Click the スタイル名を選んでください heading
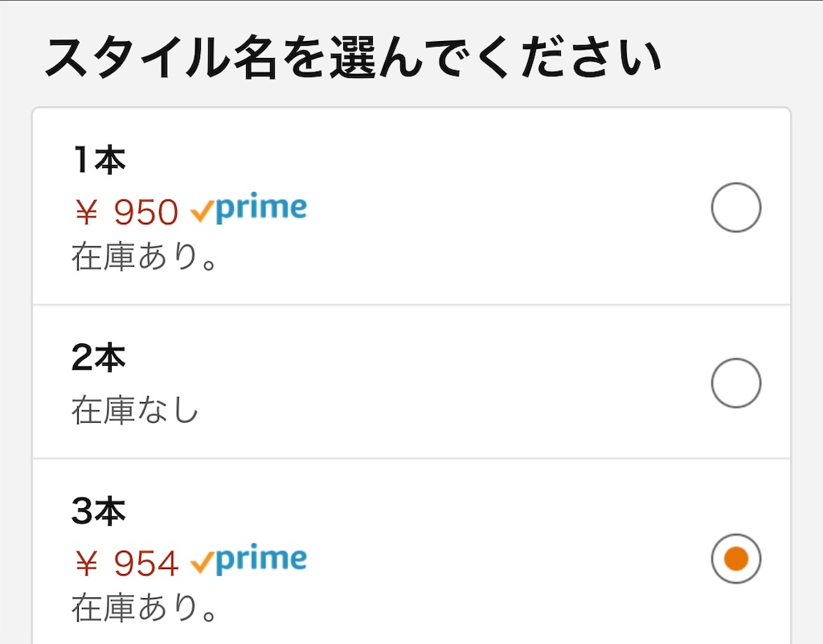Image resolution: width=823 pixels, height=644 pixels. click(x=356, y=52)
